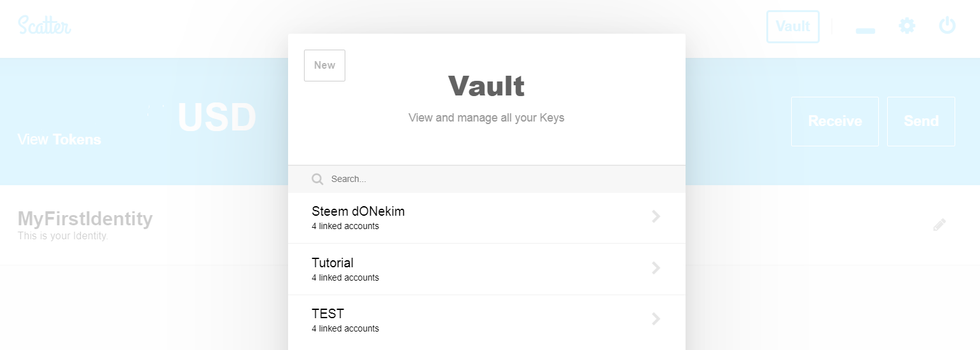The height and width of the screenshot is (350, 980).
Task: Click the magnifier search icon
Action: point(318,179)
